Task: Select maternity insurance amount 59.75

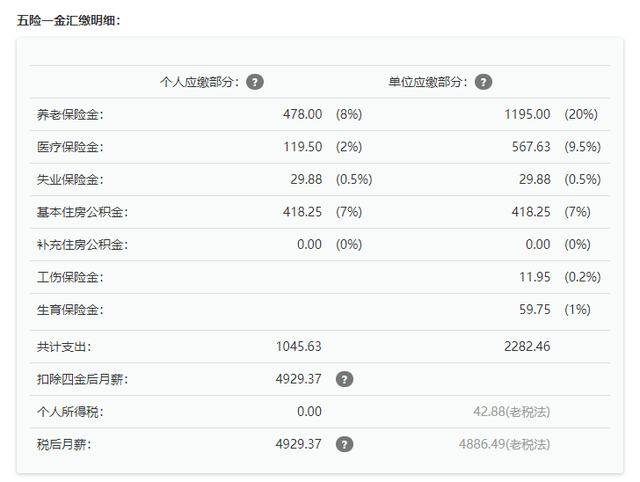Action: tap(535, 309)
